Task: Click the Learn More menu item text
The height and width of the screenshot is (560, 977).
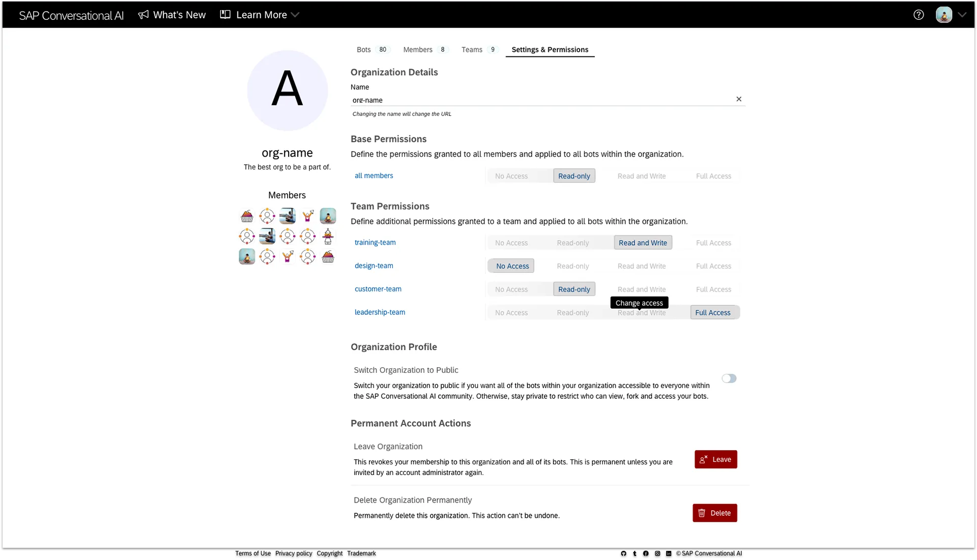Action: 262,15
